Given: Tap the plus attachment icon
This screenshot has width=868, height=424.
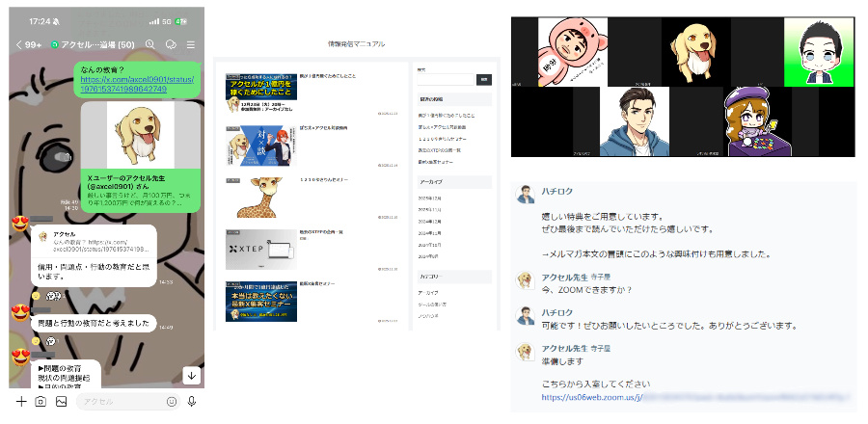Looking at the screenshot, I should pos(20,401).
